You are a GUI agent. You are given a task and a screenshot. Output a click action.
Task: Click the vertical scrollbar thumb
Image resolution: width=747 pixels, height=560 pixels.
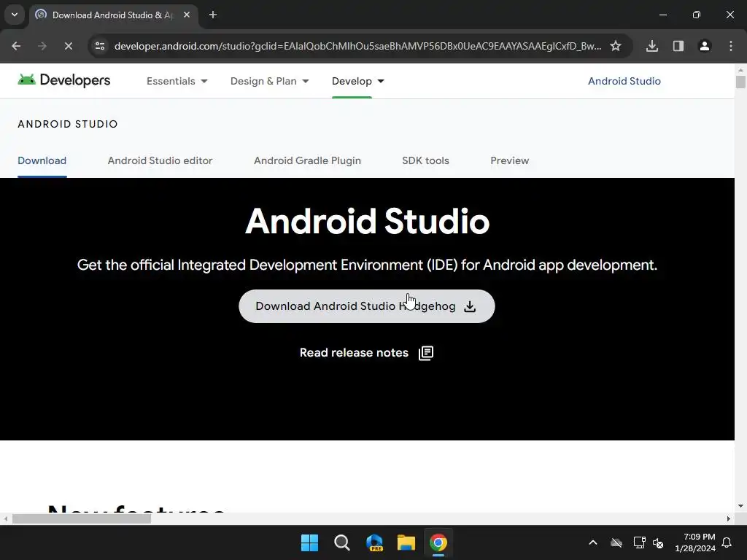[x=740, y=82]
